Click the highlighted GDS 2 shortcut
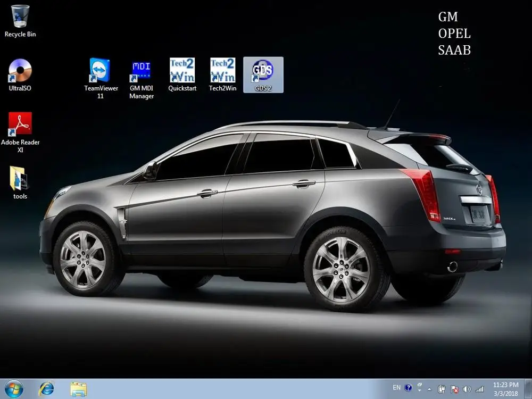 click(263, 74)
